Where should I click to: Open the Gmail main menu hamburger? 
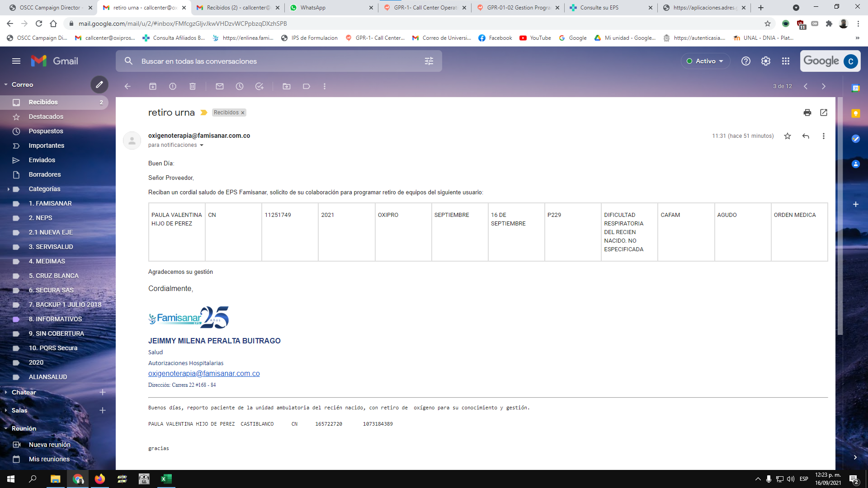[x=16, y=61]
